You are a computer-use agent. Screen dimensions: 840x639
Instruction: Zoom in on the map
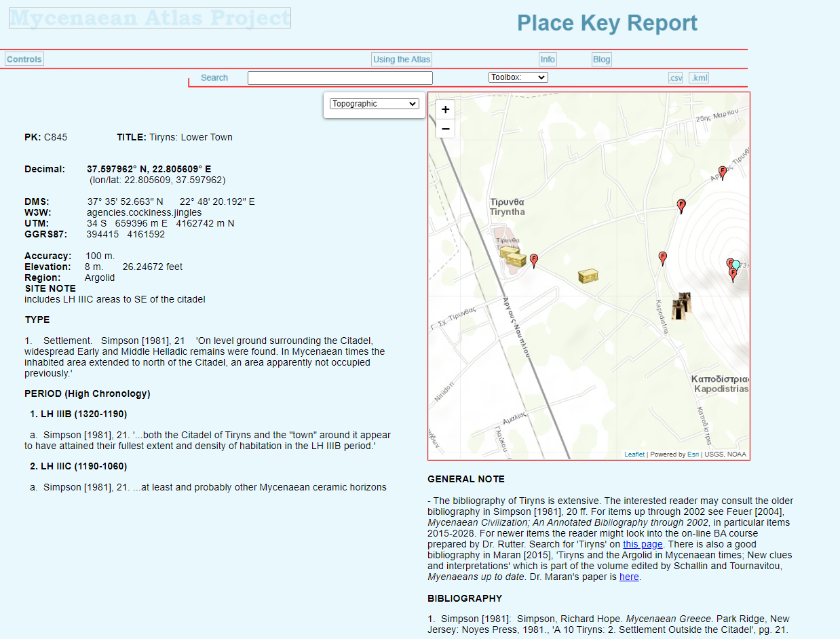(445, 110)
